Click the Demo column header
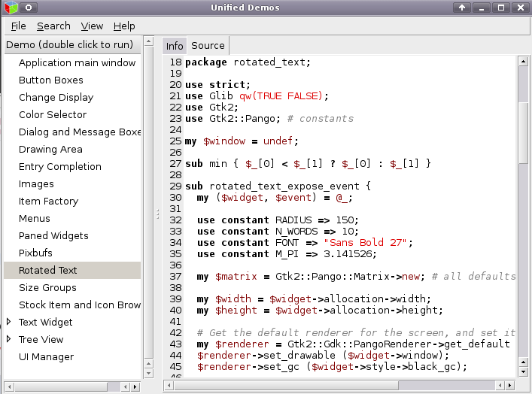The width and height of the screenshot is (532, 394). pos(71,44)
